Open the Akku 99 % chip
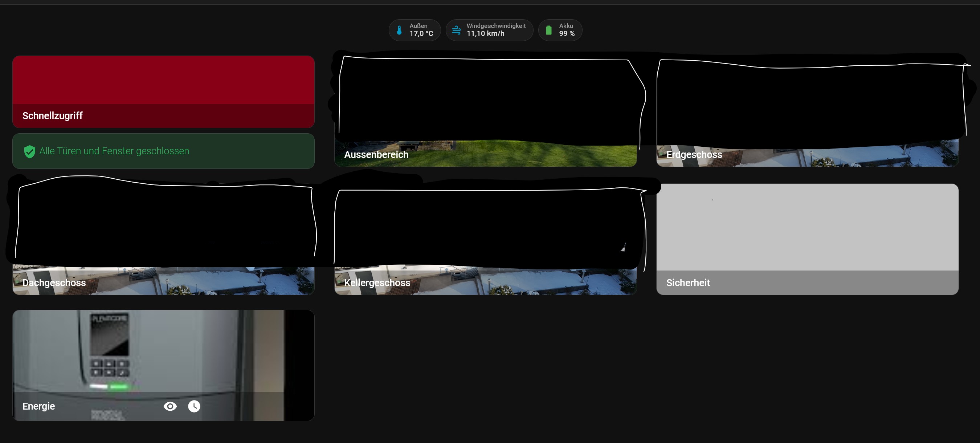The height and width of the screenshot is (443, 980). [560, 30]
